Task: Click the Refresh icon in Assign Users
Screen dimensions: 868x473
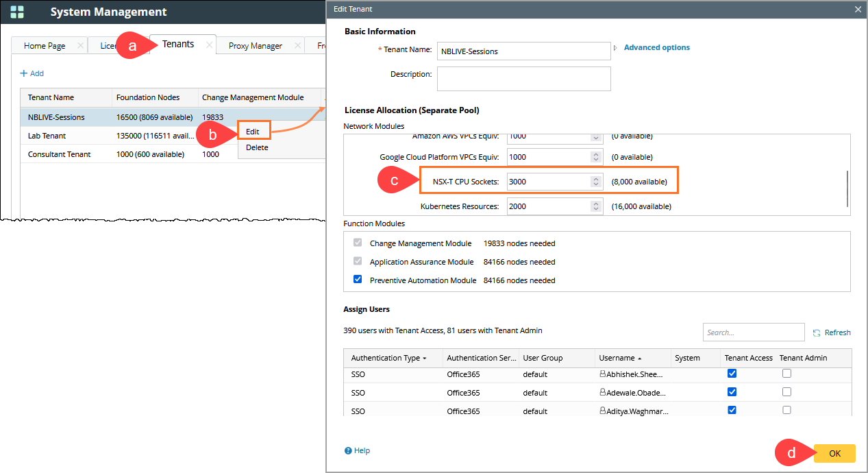Action: tap(817, 332)
